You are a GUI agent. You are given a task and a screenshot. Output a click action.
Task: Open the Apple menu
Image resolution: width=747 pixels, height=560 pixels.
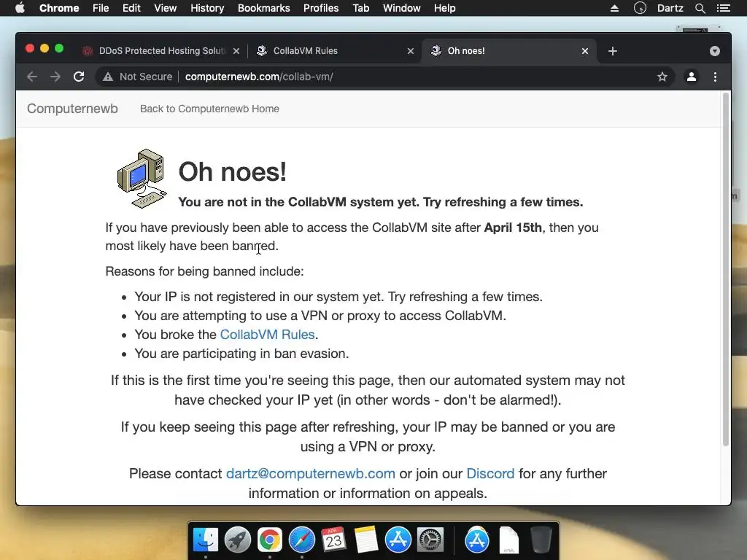tap(20, 8)
